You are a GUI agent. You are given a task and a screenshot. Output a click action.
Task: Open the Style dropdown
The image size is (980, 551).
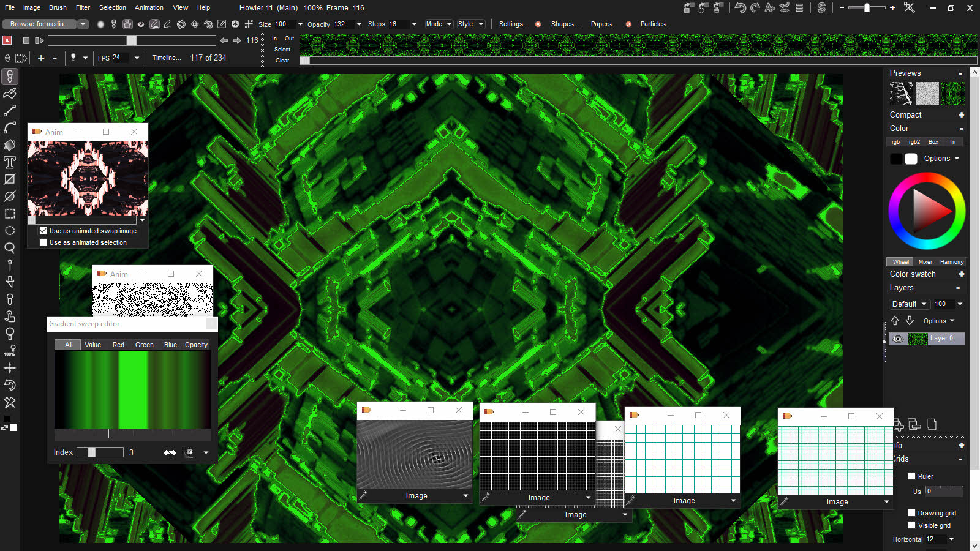(470, 24)
